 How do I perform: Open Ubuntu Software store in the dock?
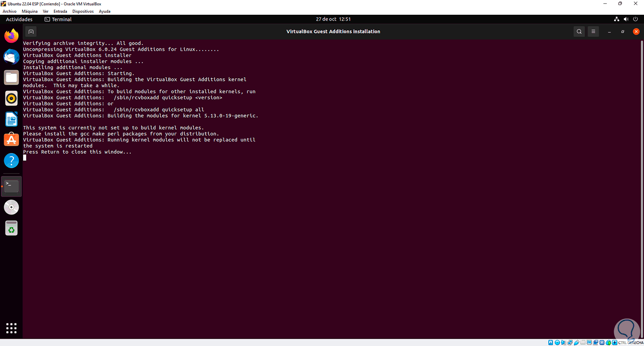tap(11, 140)
